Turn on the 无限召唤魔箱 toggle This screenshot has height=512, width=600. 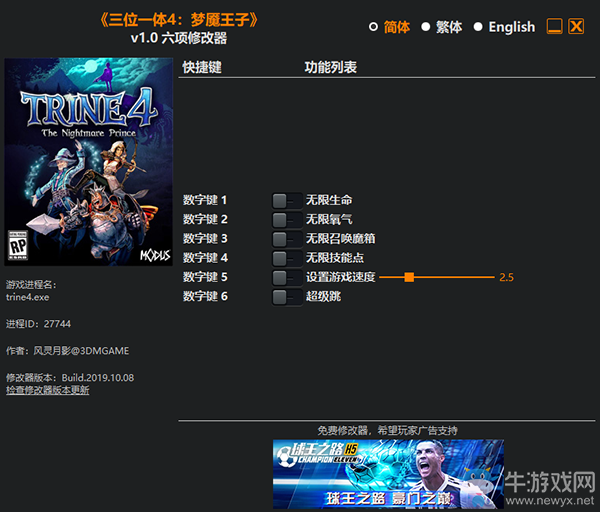click(x=287, y=239)
